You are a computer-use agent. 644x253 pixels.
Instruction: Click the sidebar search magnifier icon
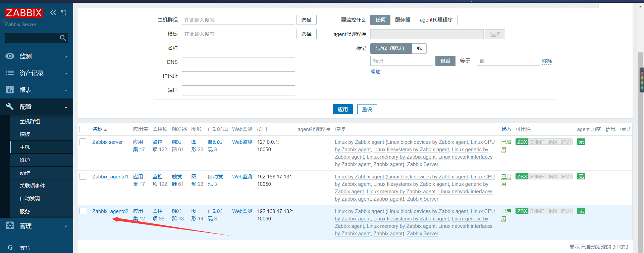(63, 38)
